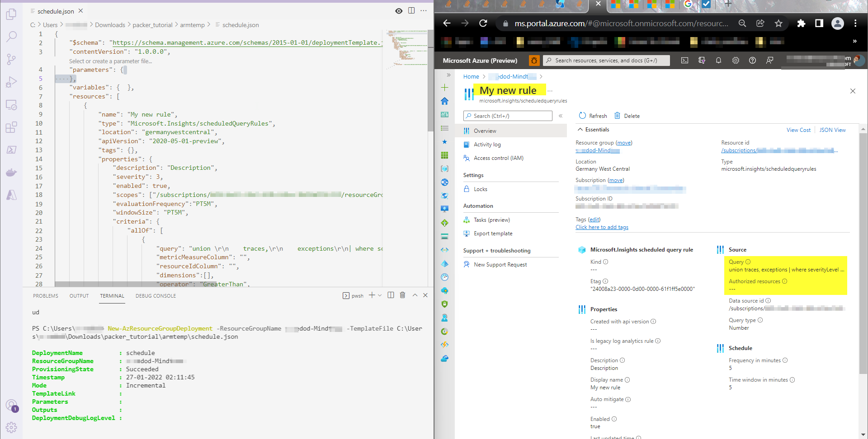
Task: Open Azure portal notifications bell
Action: point(718,61)
